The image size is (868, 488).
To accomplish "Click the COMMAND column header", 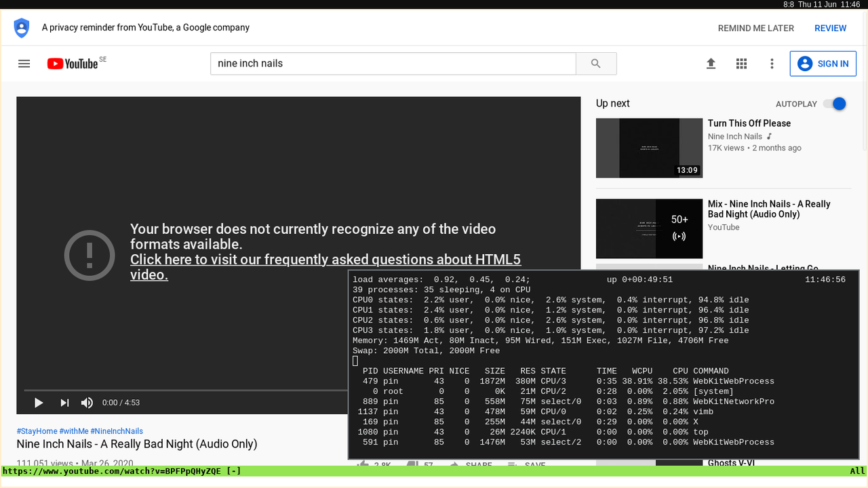I will pos(711,371).
